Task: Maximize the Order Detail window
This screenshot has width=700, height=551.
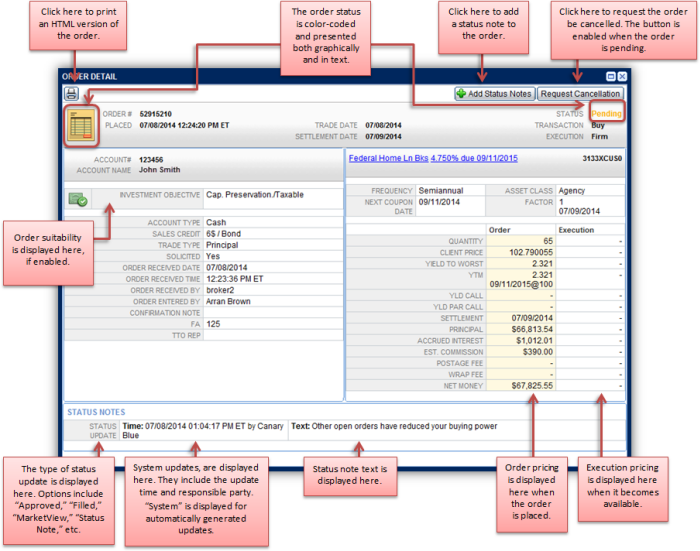Action: [610, 76]
